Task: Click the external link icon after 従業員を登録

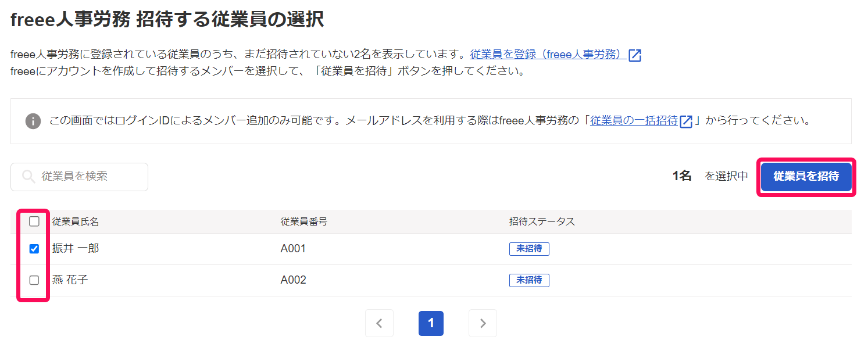Action: coord(635,55)
